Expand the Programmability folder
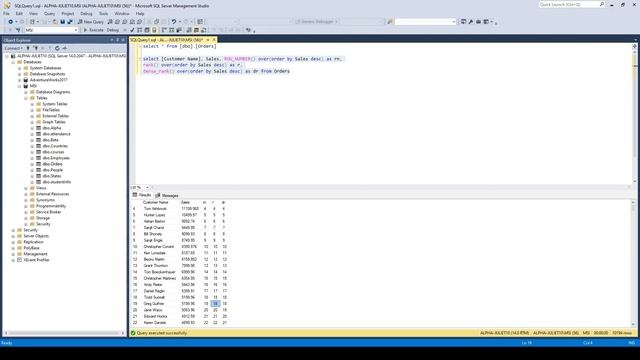Viewport: 640px width, 360px height. pos(26,206)
